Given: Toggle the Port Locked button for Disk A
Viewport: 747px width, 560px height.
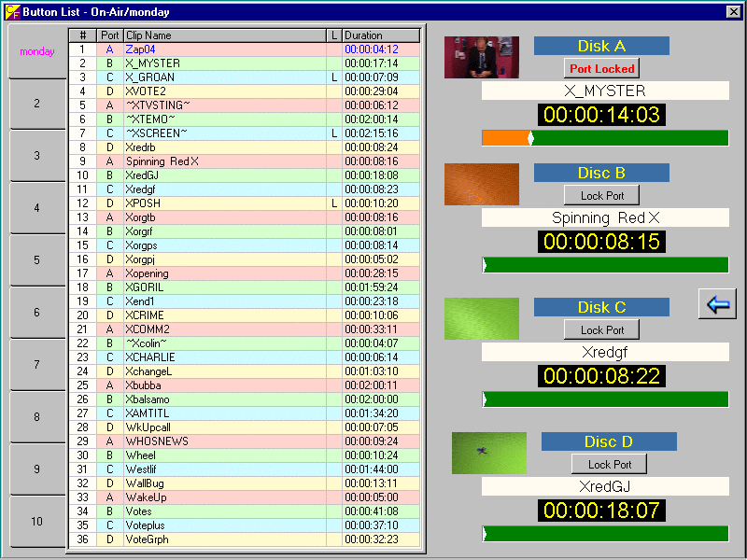Looking at the screenshot, I should (x=601, y=69).
